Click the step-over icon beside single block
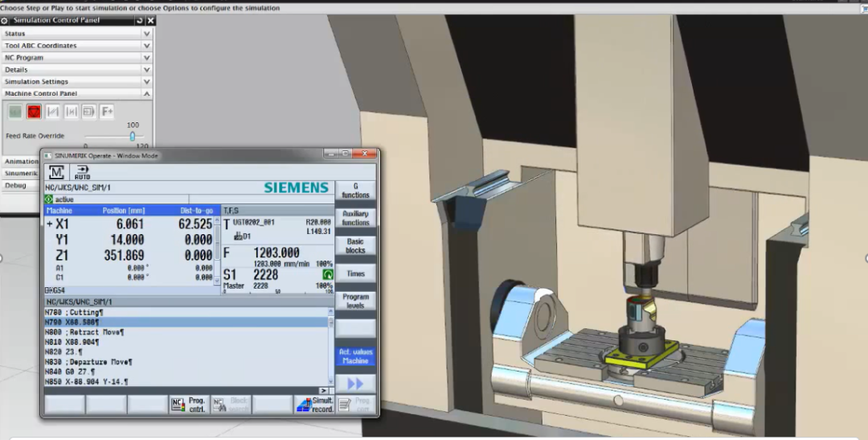 [x=71, y=112]
